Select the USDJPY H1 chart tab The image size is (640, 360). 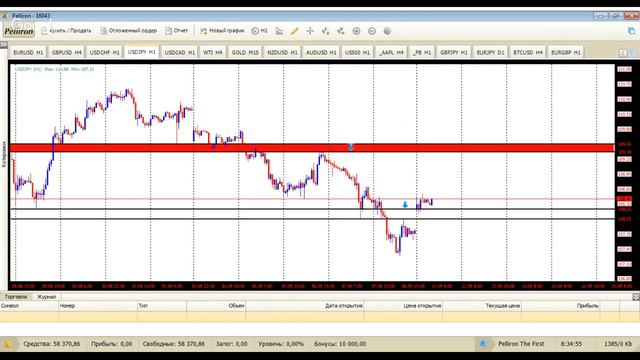pos(142,52)
